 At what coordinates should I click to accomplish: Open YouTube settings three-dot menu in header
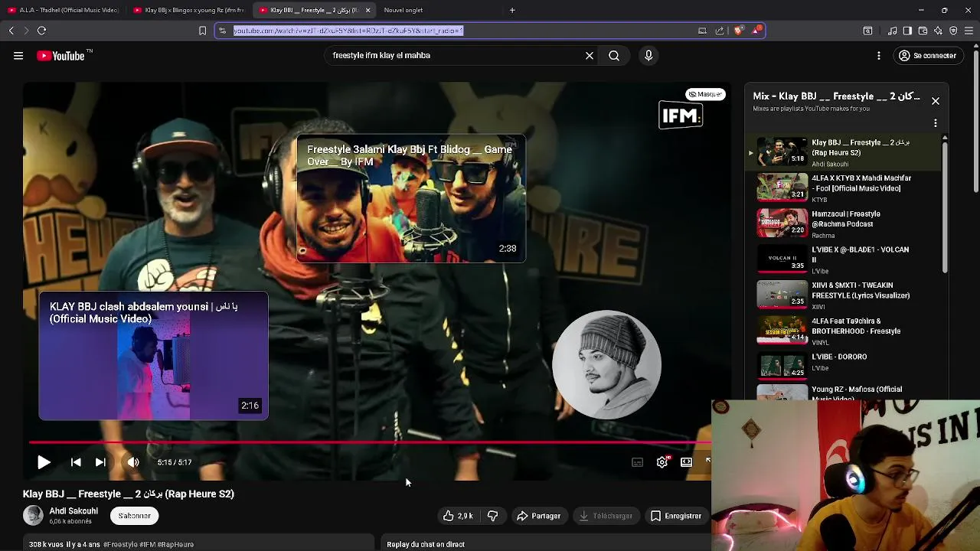tap(879, 55)
